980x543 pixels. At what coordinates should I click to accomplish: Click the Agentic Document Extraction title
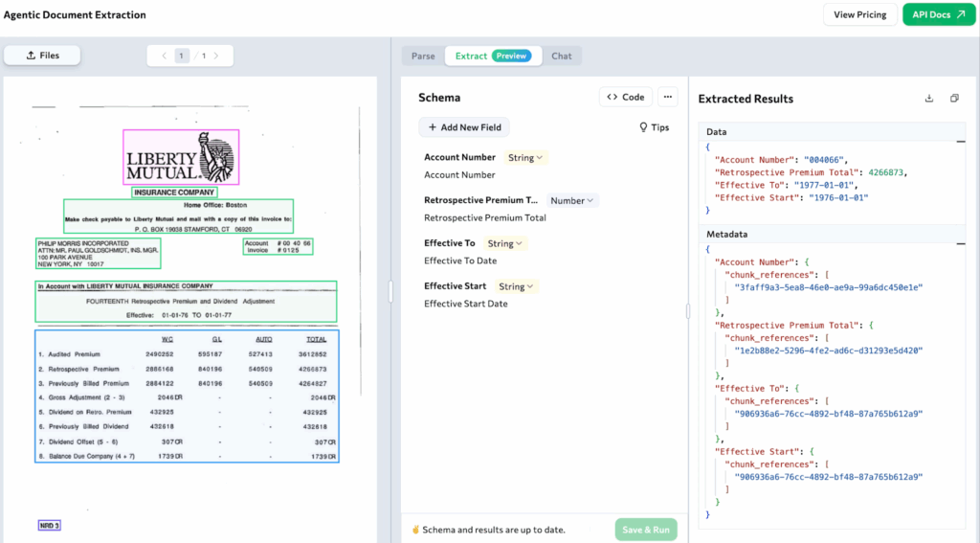tap(75, 14)
